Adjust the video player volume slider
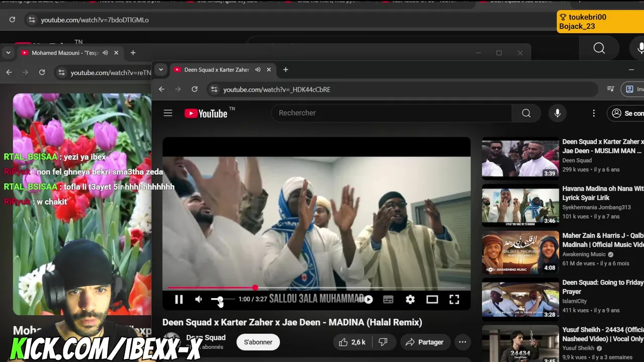Image resolution: width=644 pixels, height=362 pixels. 222,300
